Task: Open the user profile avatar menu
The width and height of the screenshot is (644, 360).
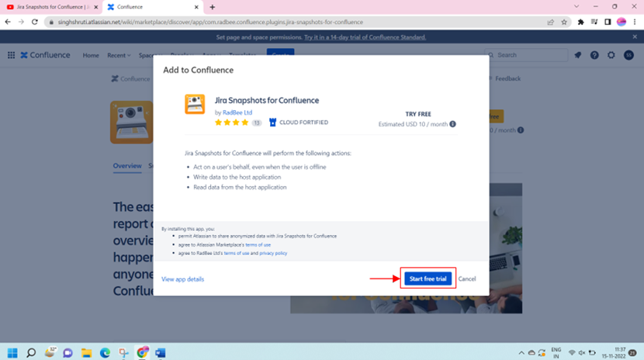Action: point(628,55)
